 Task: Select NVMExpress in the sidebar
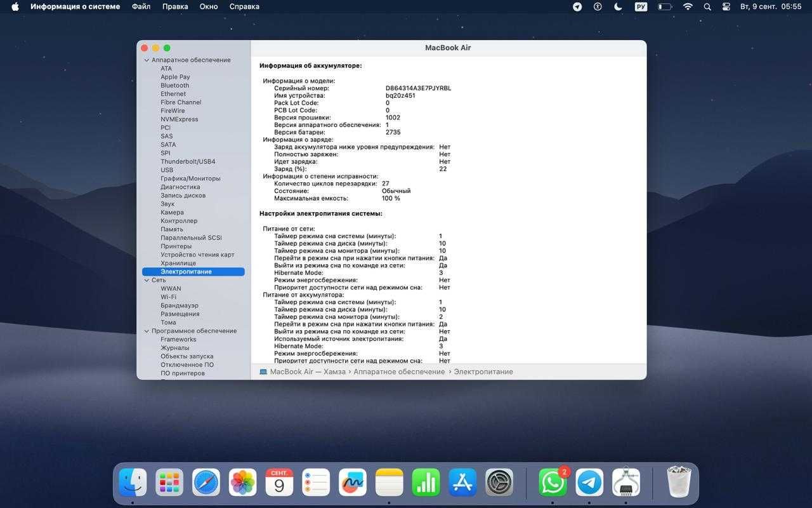pos(179,119)
